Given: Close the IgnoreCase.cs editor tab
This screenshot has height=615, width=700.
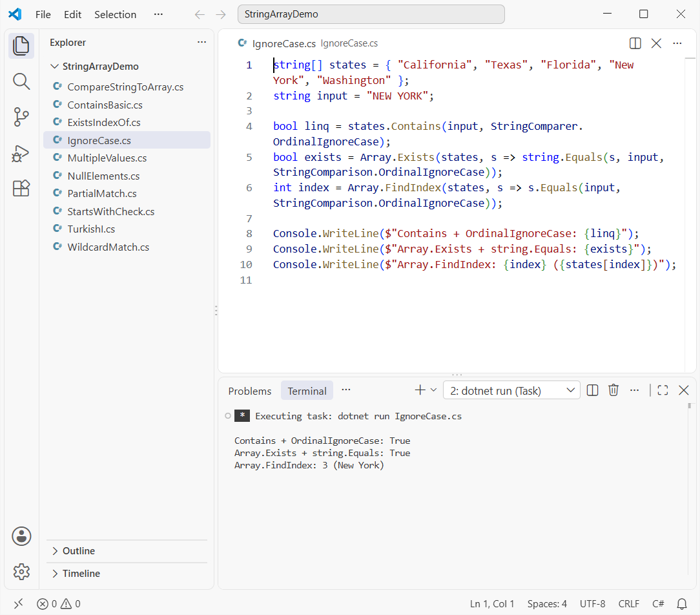Looking at the screenshot, I should tap(656, 43).
